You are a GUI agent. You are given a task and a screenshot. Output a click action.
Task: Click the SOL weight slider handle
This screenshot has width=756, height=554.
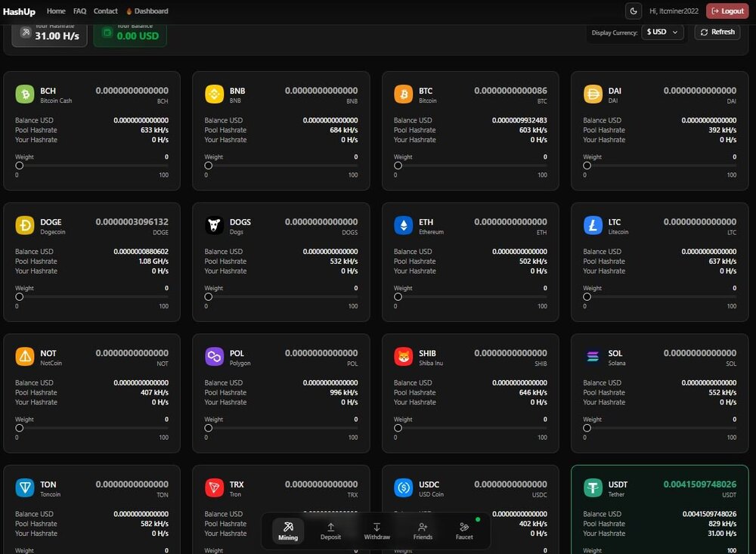coord(587,428)
